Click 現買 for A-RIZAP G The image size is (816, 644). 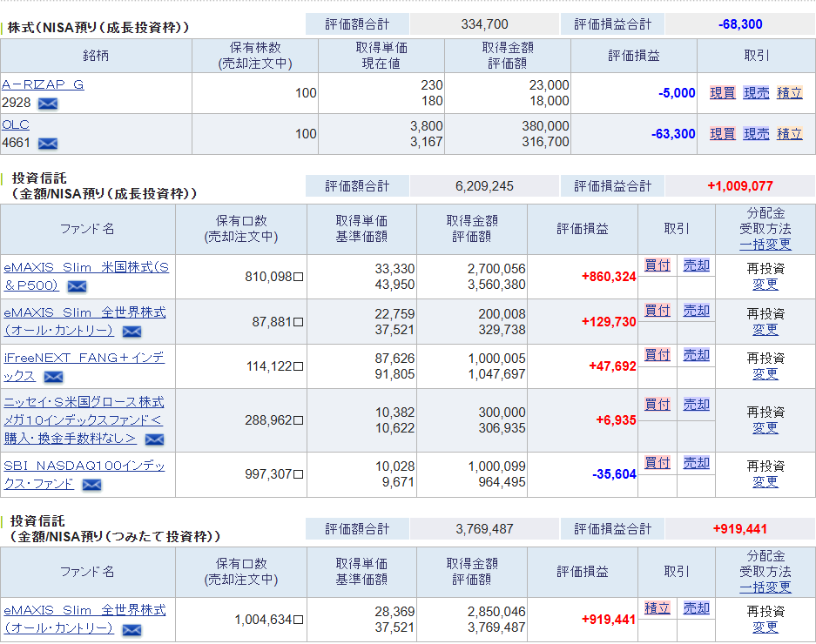point(723,93)
